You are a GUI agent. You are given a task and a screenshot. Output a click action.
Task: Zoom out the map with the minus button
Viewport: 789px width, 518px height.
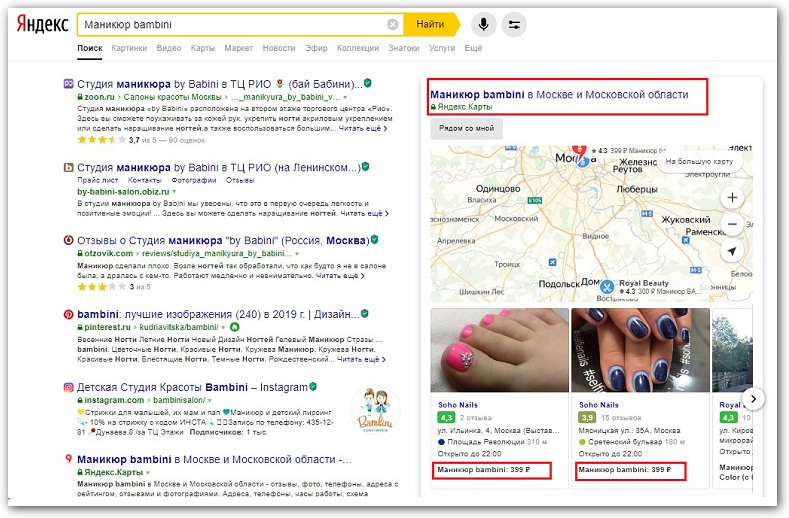tap(732, 225)
